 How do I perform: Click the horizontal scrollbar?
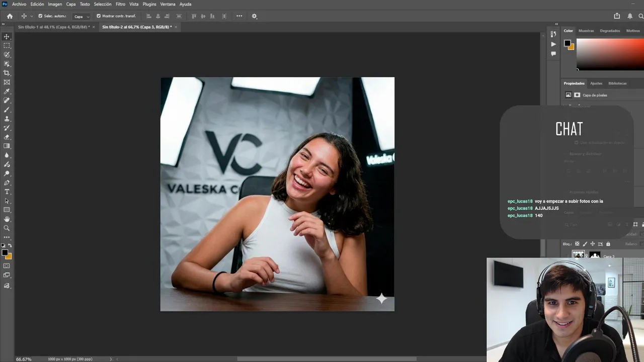(x=327, y=359)
